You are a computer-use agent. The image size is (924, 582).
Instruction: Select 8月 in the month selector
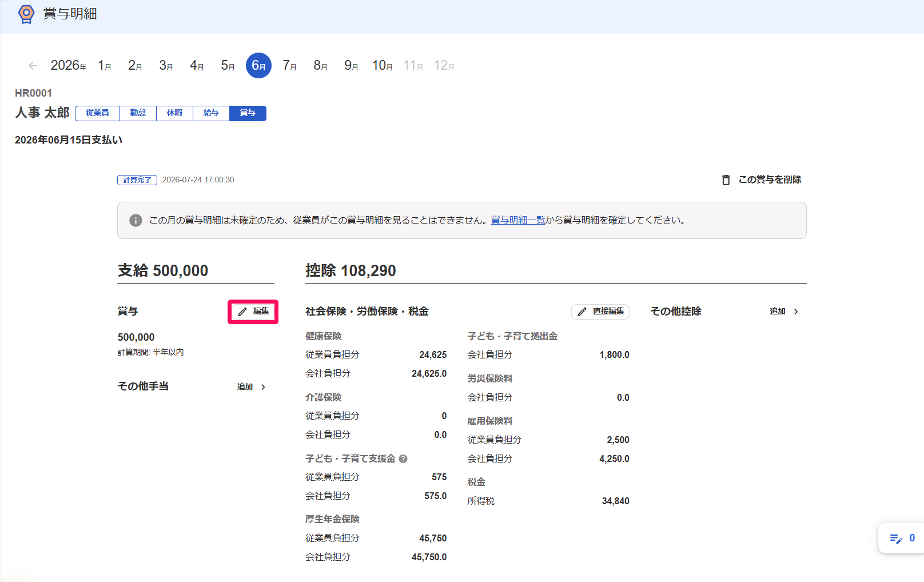click(320, 66)
